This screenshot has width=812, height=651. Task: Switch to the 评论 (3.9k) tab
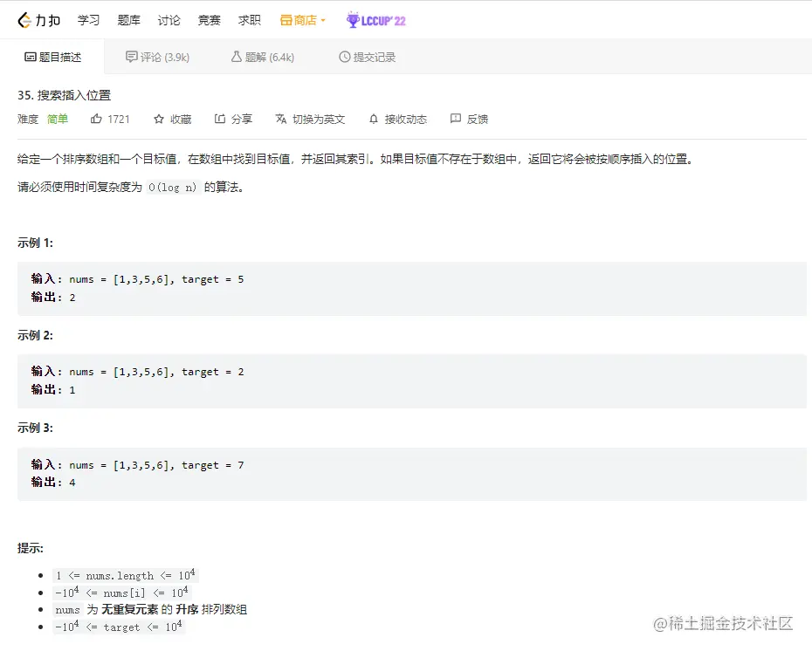pos(157,57)
